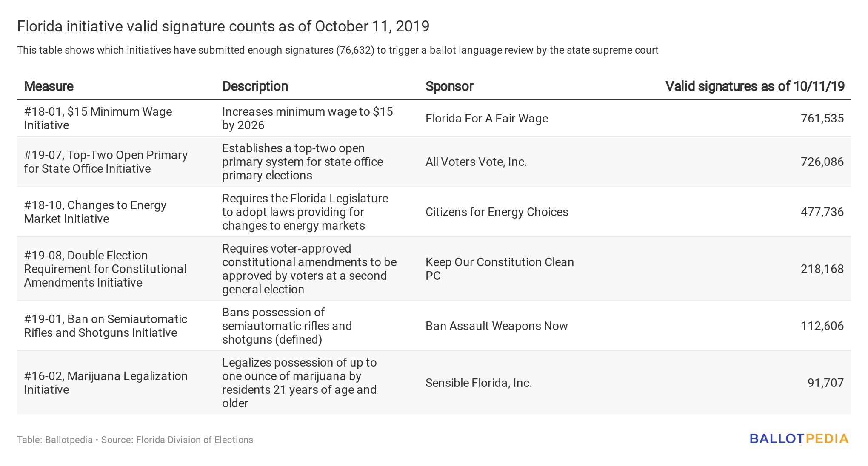This screenshot has height=466, width=868.
Task: Click the Top-Two Open Primary measure name
Action: pos(106,162)
